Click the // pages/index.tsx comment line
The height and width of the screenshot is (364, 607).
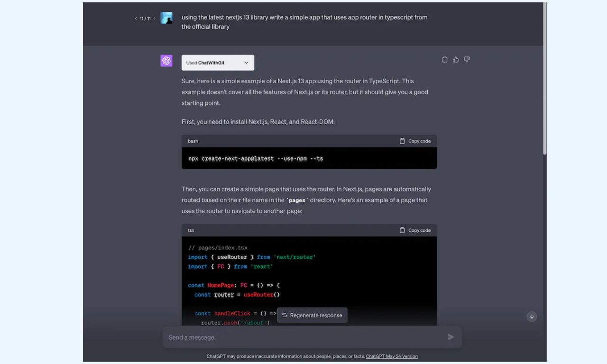(x=218, y=247)
